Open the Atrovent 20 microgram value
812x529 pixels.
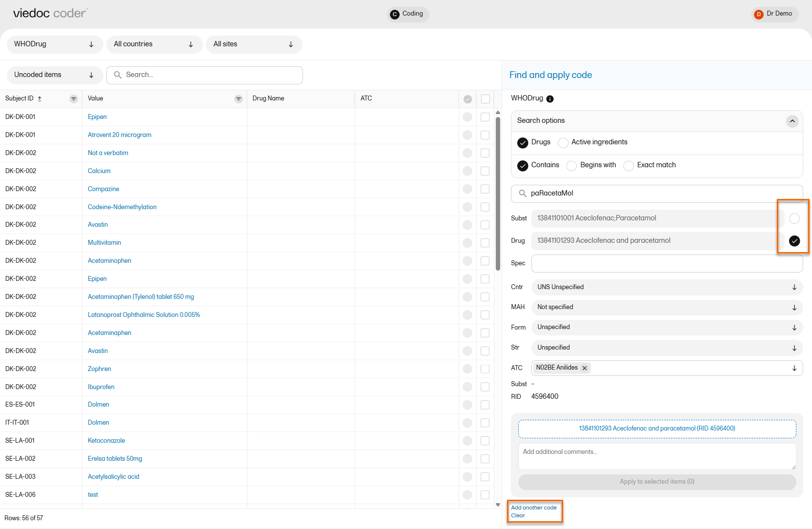click(120, 135)
